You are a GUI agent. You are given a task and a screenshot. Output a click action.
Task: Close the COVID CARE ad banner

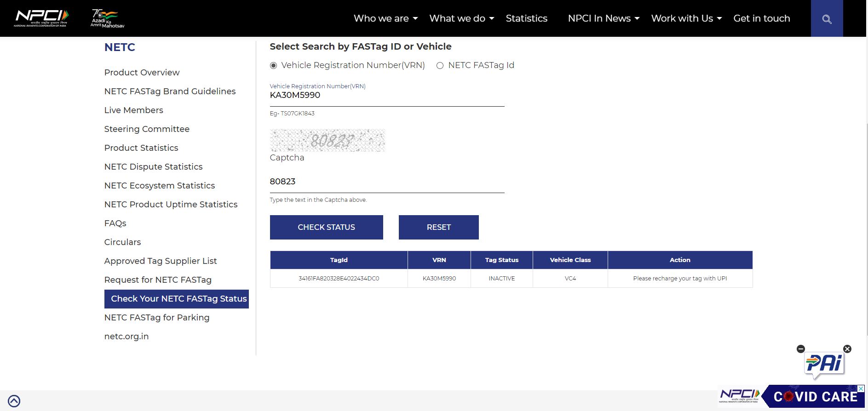coord(861,389)
